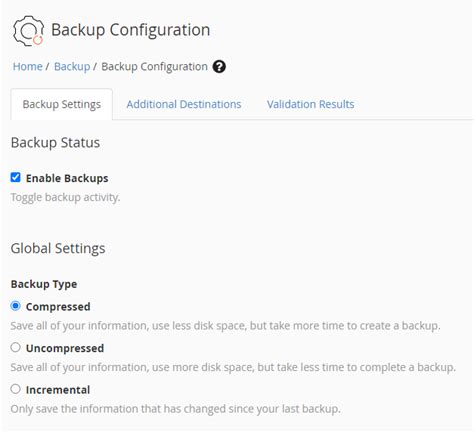Open the Backup breadcrumb link
The height and width of the screenshot is (433, 474).
[72, 66]
